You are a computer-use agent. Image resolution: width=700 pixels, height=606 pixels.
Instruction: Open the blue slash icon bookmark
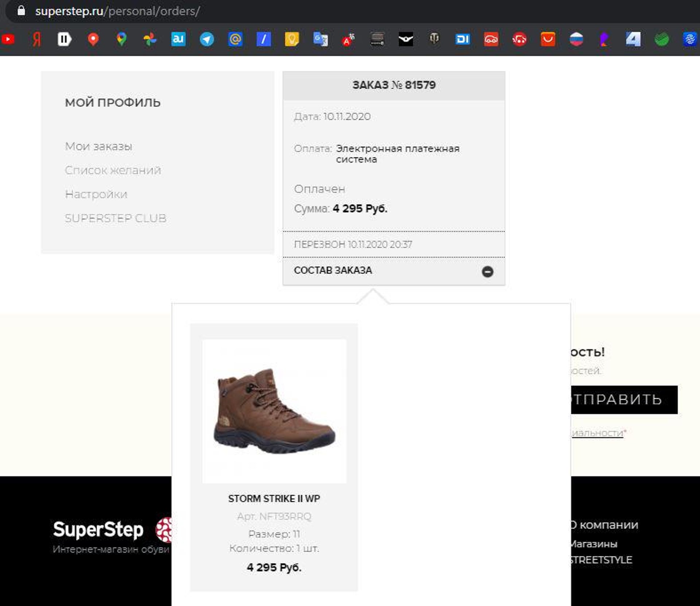264,39
